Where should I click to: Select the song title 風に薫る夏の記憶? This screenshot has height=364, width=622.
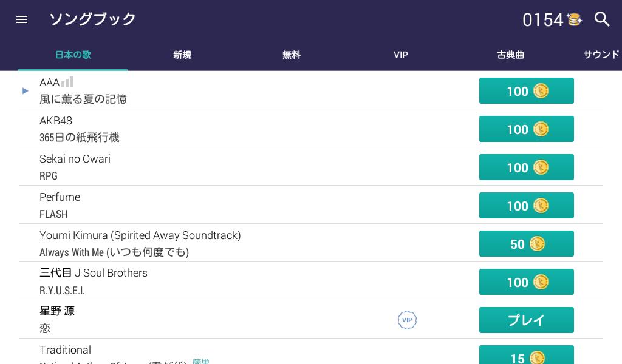click(83, 99)
